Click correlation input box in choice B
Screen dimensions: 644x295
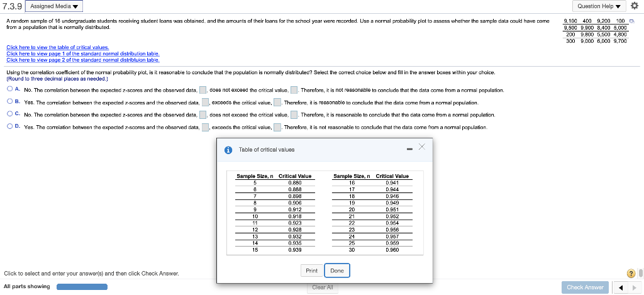[x=206, y=103]
